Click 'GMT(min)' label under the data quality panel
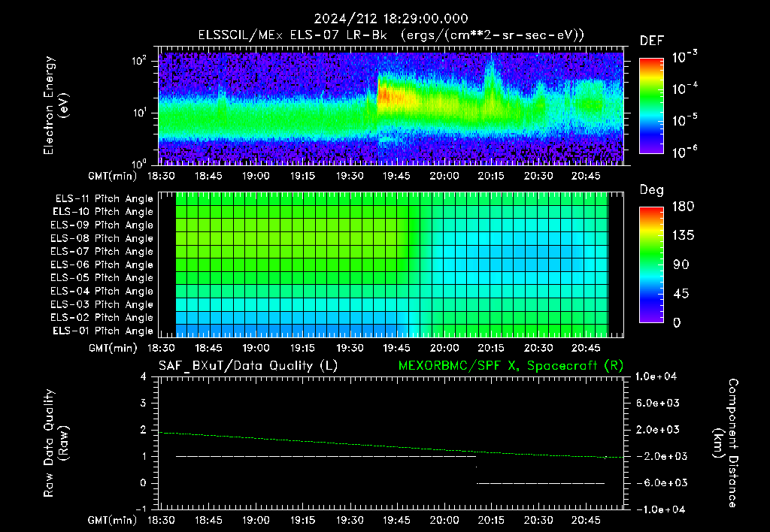The height and width of the screenshot is (532, 770). coord(113,520)
